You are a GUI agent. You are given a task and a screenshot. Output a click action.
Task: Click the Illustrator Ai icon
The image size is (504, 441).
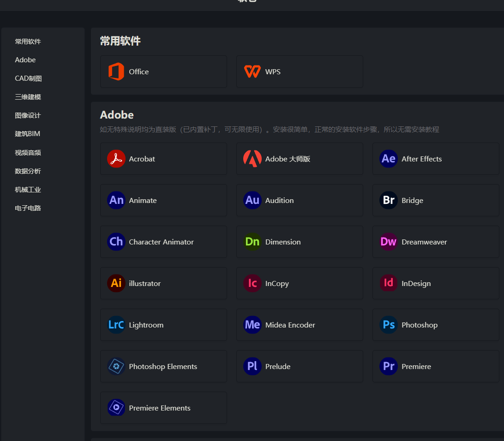click(x=116, y=283)
